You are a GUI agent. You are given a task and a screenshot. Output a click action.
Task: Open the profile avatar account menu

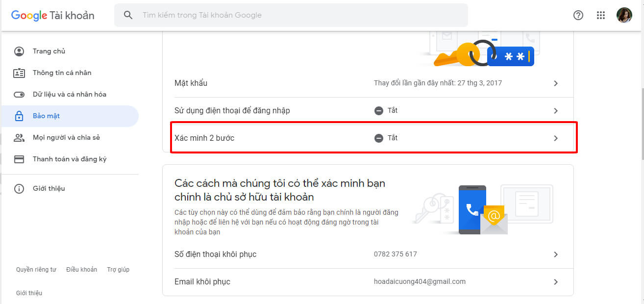(624, 15)
